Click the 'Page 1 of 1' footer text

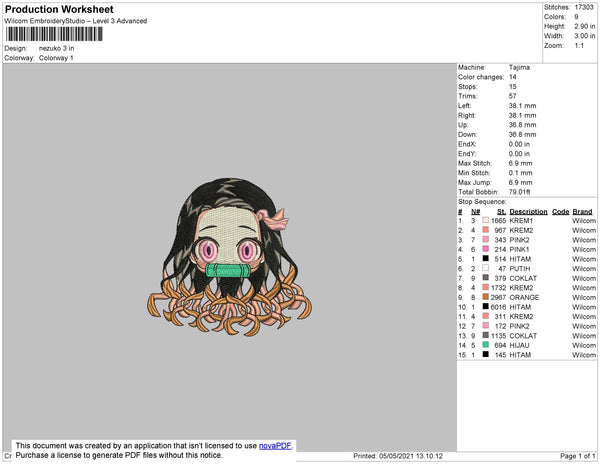[577, 456]
